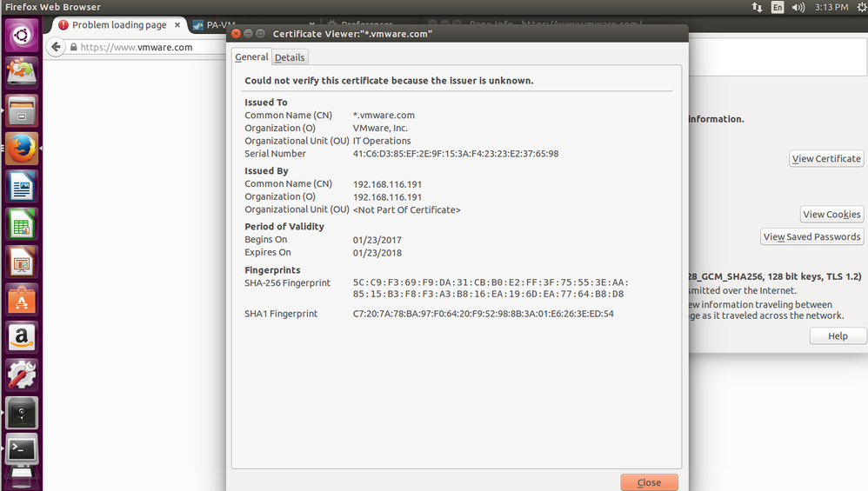The width and height of the screenshot is (868, 491).
Task: Open Ubuntu Software Center in the dock
Action: pyautogui.click(x=22, y=299)
